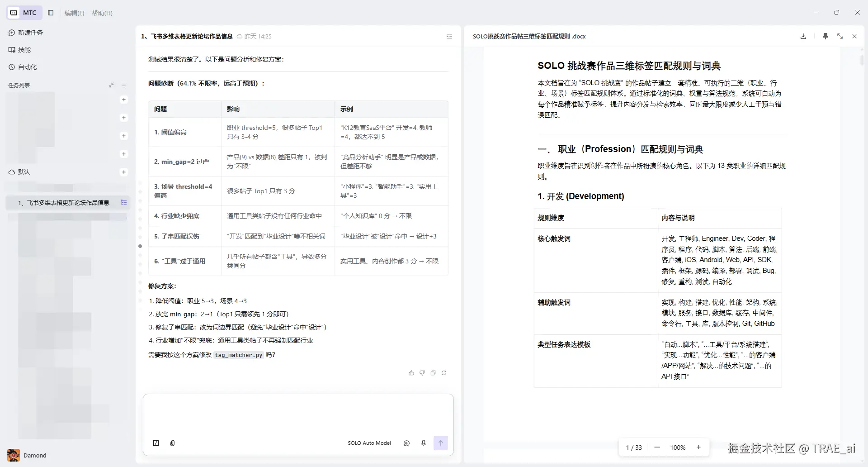This screenshot has width=868, height=467.
Task: Click the document preview vertical scrollbar
Action: 862,60
